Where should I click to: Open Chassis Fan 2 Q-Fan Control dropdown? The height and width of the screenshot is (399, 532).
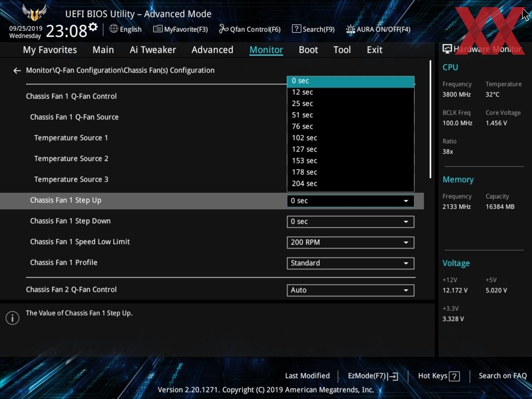350,290
